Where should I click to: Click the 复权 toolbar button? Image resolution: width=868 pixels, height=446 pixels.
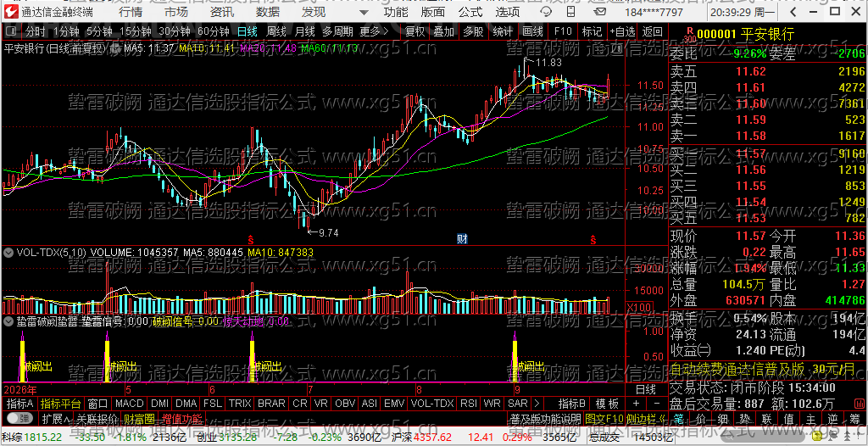[x=415, y=31]
